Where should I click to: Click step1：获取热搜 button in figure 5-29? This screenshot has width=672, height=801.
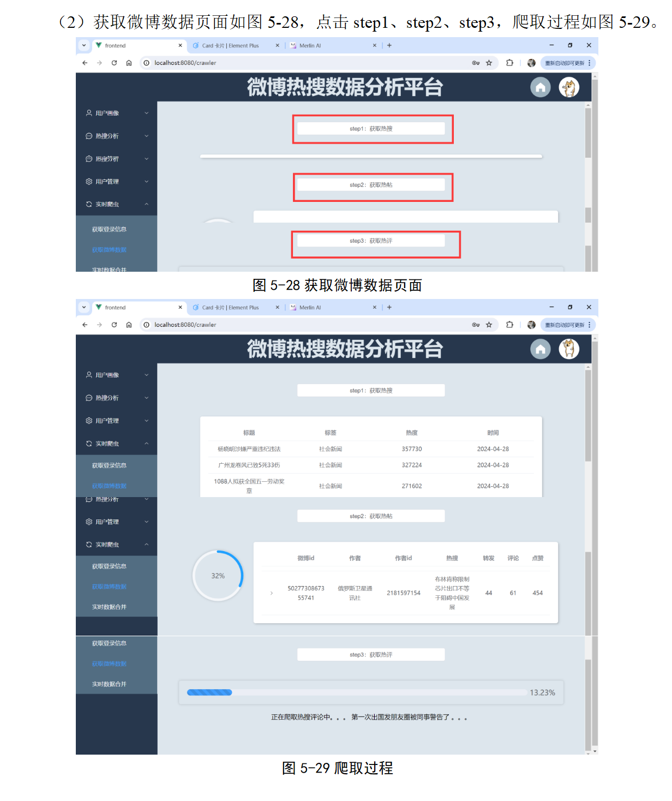pos(371,391)
